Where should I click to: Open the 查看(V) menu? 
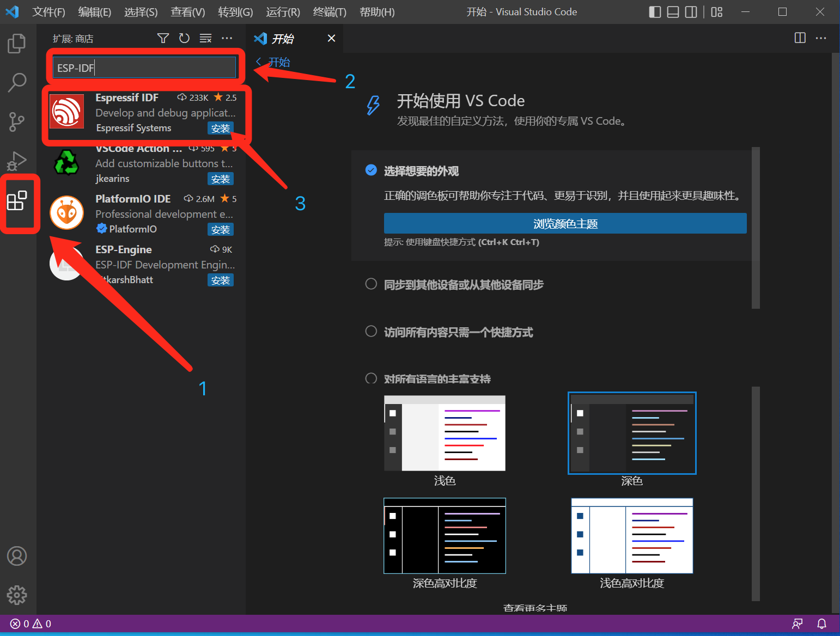pos(187,12)
